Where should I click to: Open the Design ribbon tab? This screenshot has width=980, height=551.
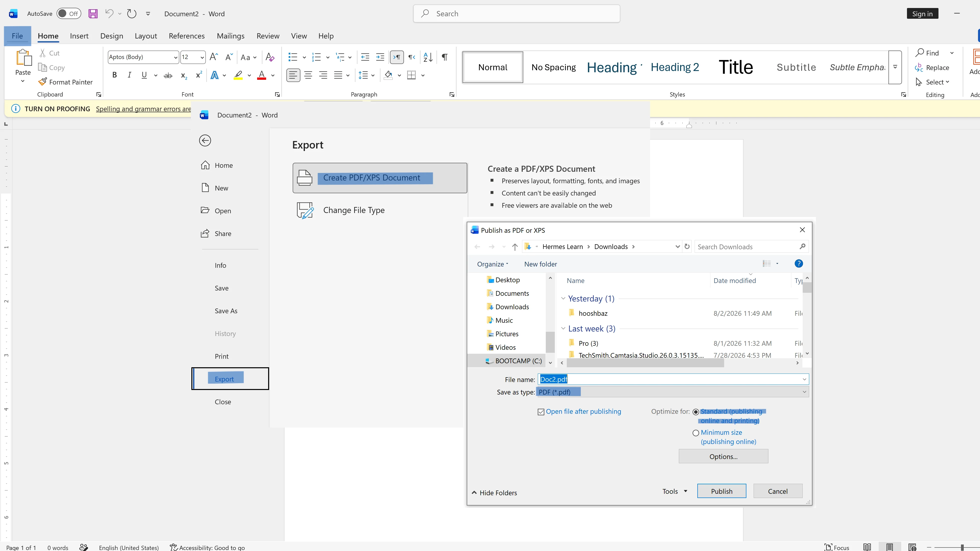pyautogui.click(x=112, y=36)
